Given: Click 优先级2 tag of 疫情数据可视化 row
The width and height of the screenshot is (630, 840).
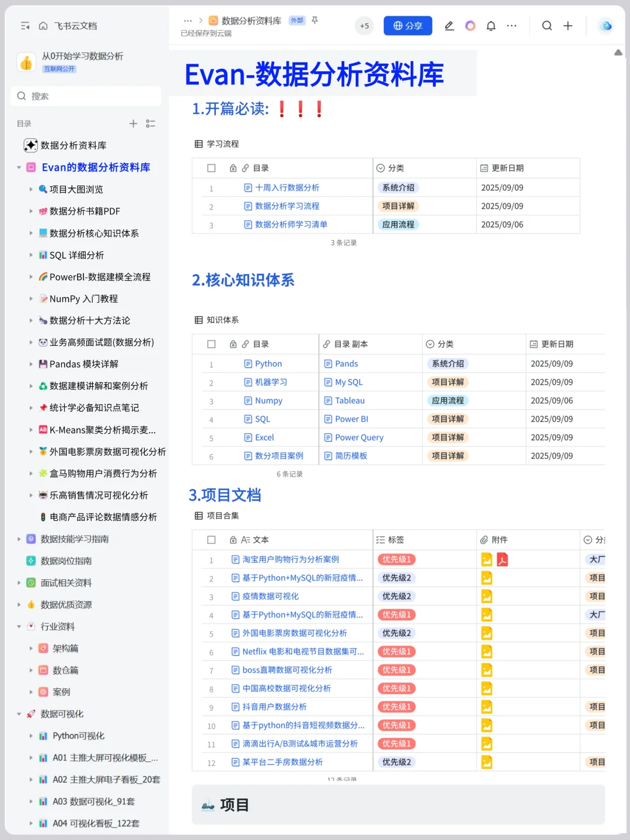Looking at the screenshot, I should 397,596.
